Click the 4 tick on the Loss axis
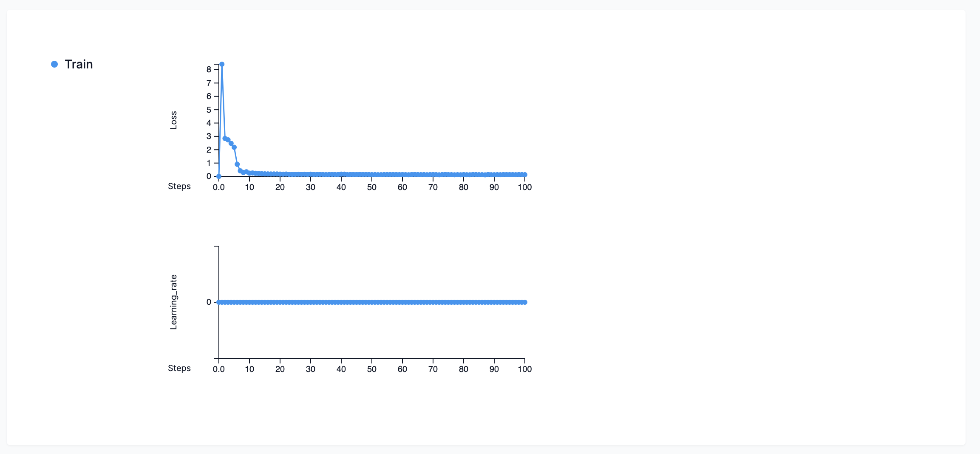This screenshot has width=980, height=454. pos(209,123)
